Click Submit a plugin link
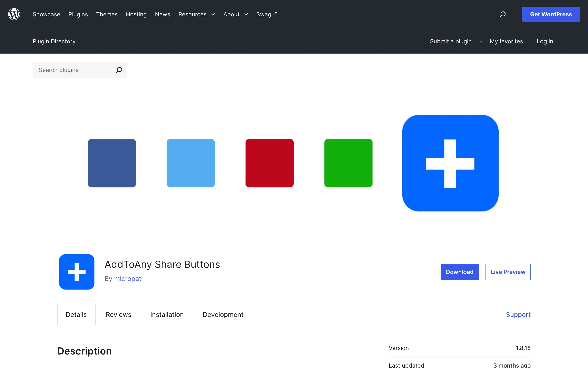 [x=451, y=41]
